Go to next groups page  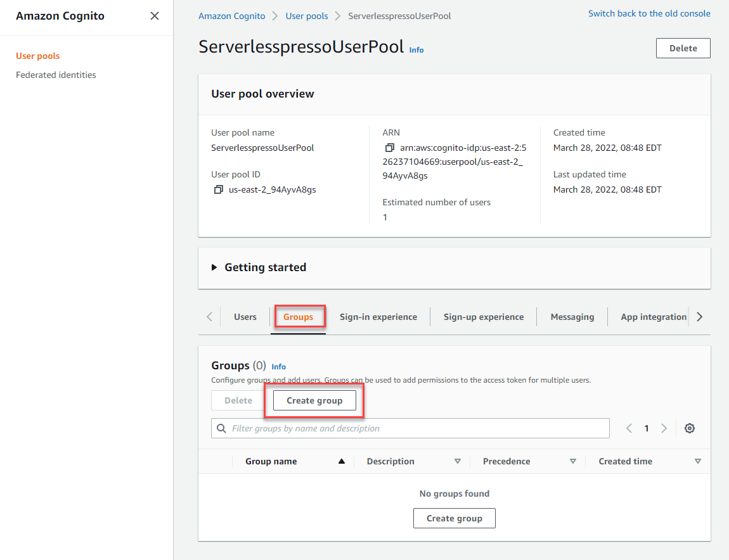click(664, 428)
